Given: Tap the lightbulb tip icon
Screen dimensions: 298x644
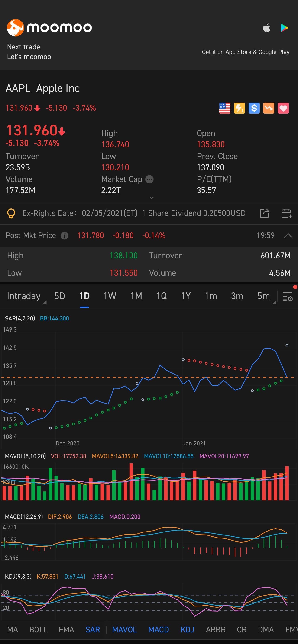Looking at the screenshot, I should click(11, 214).
